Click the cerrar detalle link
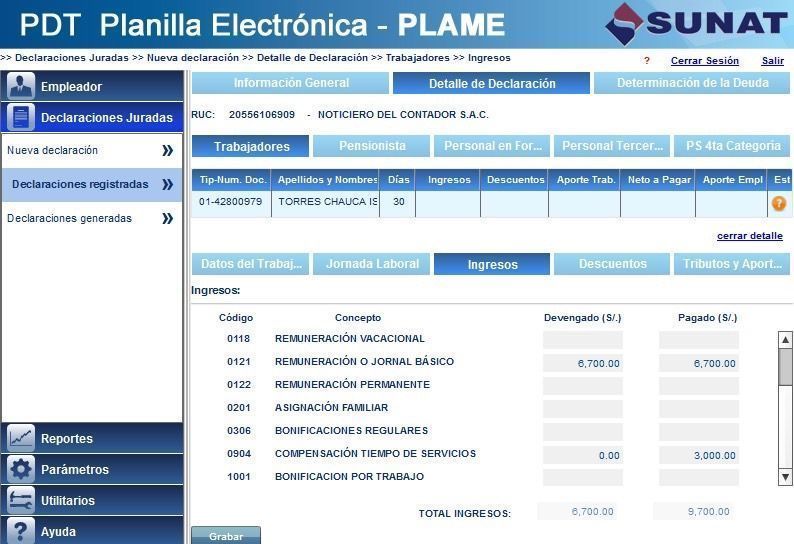 coord(749,236)
